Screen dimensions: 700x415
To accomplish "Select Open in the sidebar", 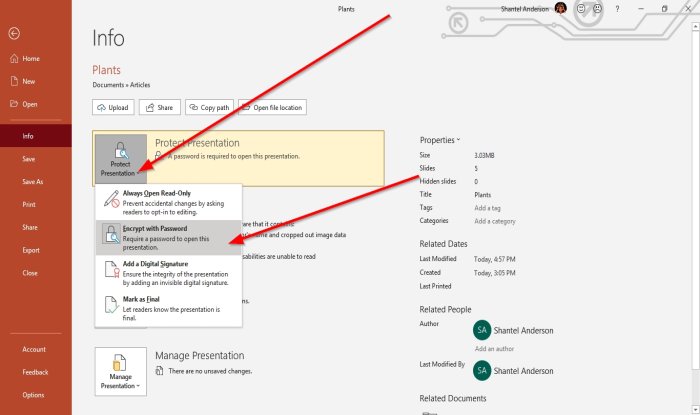I will 36,104.
